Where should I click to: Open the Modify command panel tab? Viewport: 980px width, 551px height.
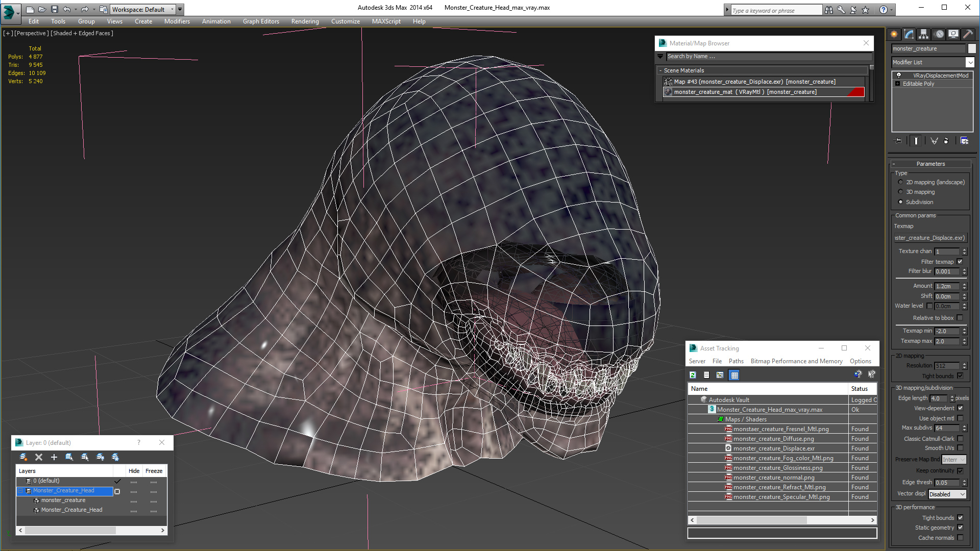(909, 34)
